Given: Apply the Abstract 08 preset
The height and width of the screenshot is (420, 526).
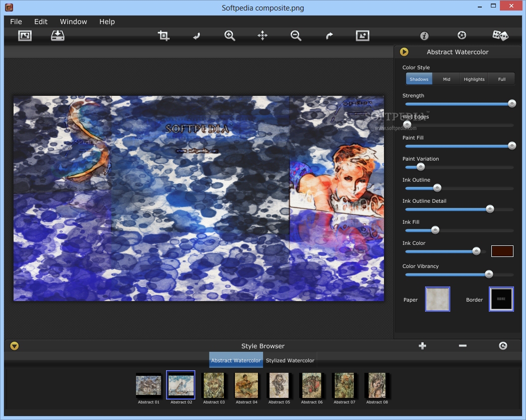Looking at the screenshot, I should [x=377, y=385].
